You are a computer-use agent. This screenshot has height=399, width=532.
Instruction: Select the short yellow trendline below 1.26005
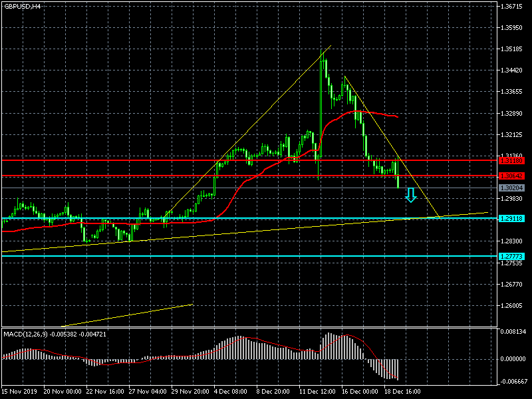point(127,315)
